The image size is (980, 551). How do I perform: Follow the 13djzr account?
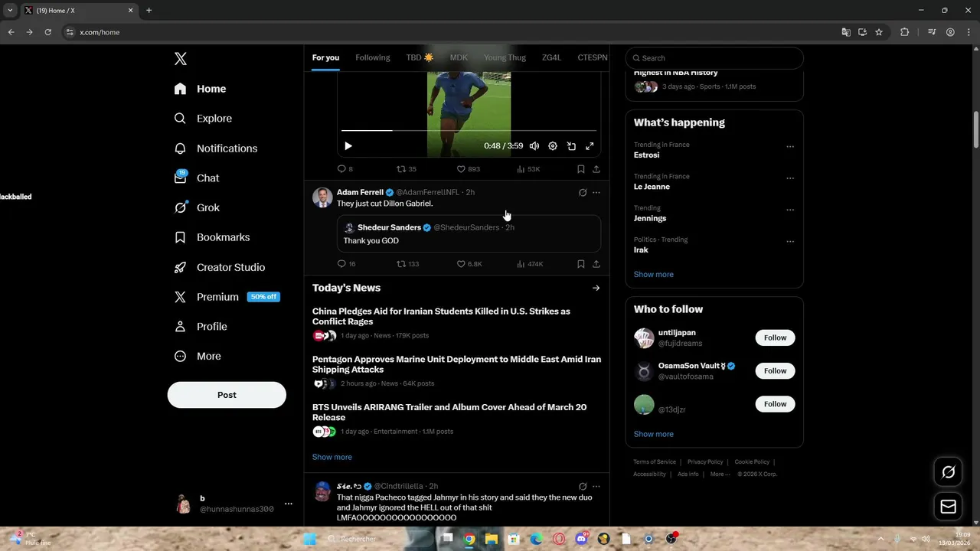[x=775, y=404]
